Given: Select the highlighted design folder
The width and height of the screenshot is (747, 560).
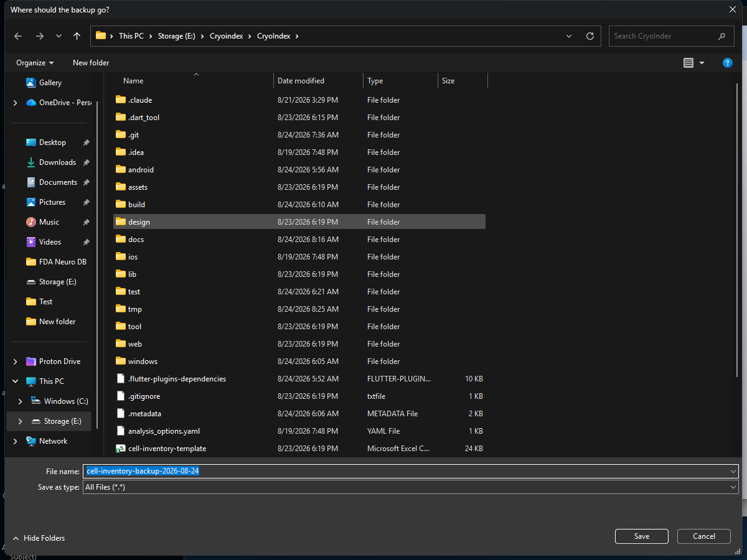Looking at the screenshot, I should 299,222.
